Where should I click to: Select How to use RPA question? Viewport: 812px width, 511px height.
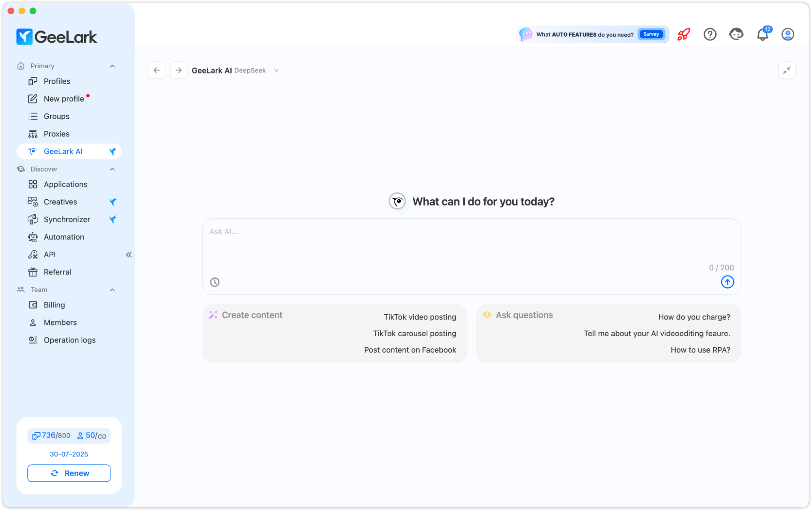pyautogui.click(x=700, y=350)
